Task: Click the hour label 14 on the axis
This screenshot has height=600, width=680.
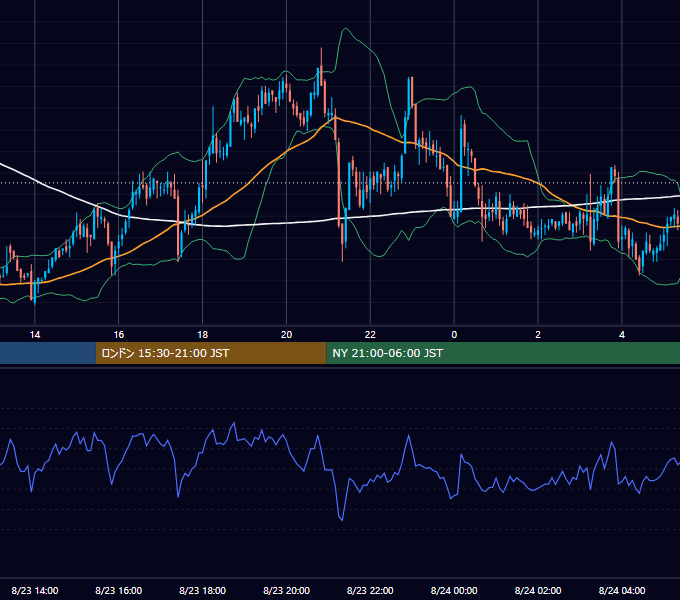Action: click(35, 335)
